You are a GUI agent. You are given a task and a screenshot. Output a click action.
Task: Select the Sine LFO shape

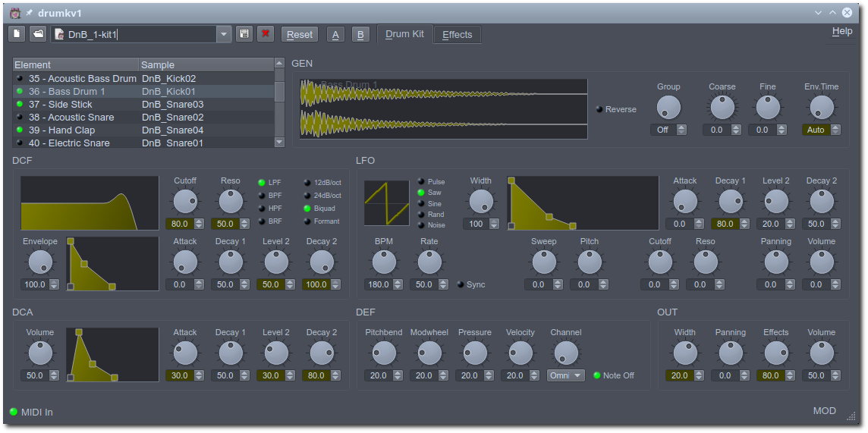click(429, 203)
